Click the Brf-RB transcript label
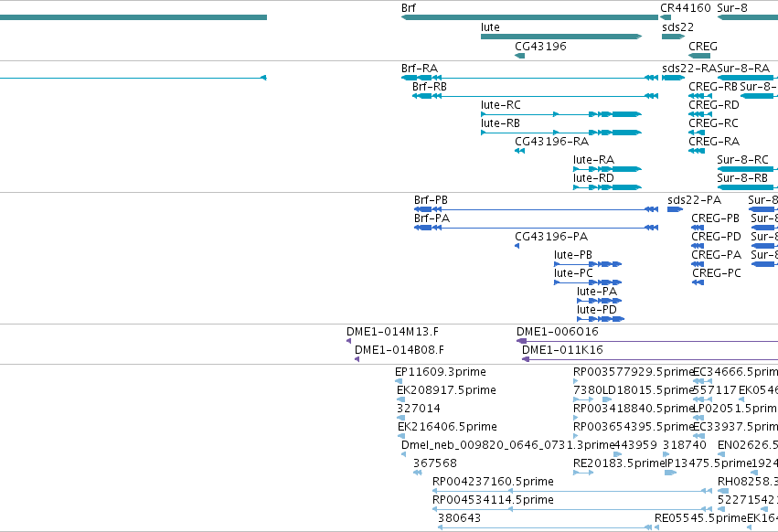Screen dimensions: 778x532 click(429, 87)
